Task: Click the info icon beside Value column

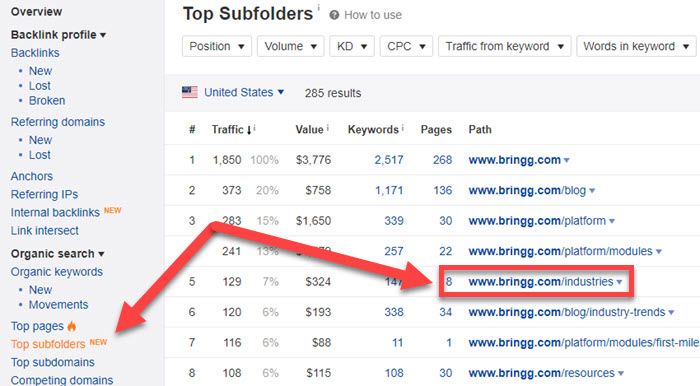Action: tap(328, 128)
